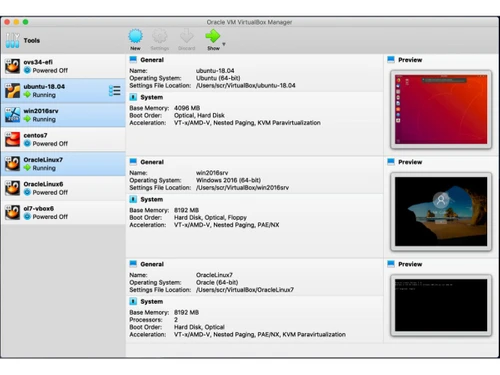500x375 pixels.
Task: Click the Powered Off status icon of centos7
Action: coord(27,143)
